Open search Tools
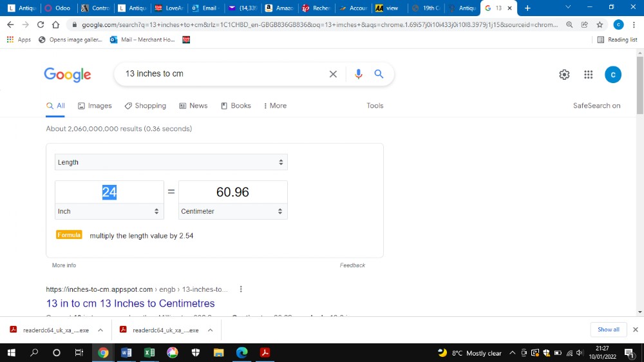Viewport: 644px width, 362px height. coord(375,106)
